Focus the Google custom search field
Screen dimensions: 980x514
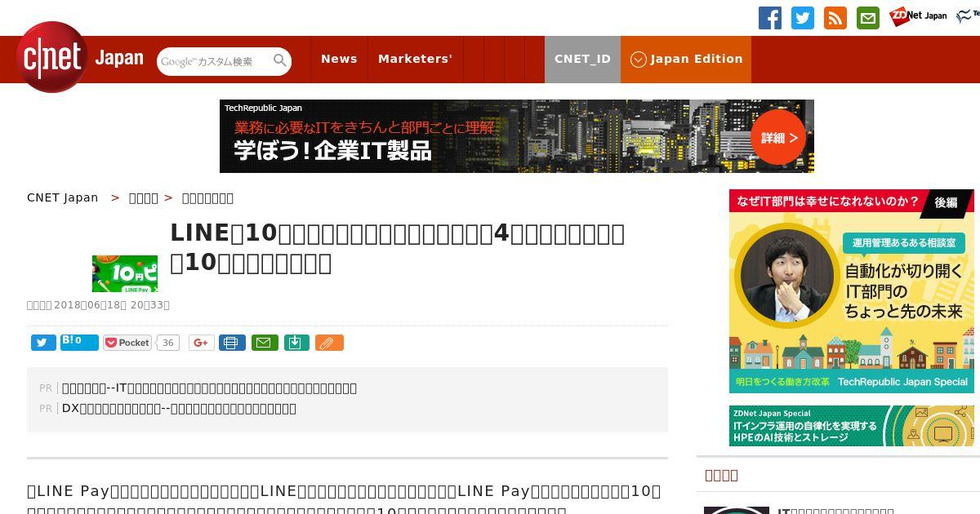click(215, 61)
